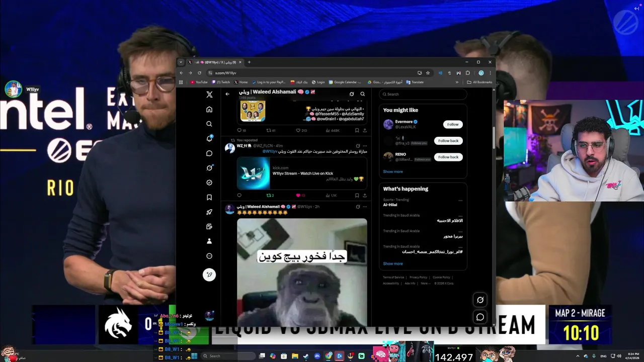Open YouTube bookmark in bookmarks bar

tap(199, 82)
